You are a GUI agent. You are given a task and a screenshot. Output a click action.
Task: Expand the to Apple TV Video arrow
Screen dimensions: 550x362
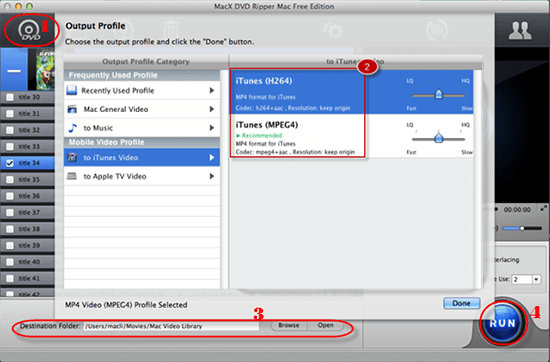tap(212, 176)
